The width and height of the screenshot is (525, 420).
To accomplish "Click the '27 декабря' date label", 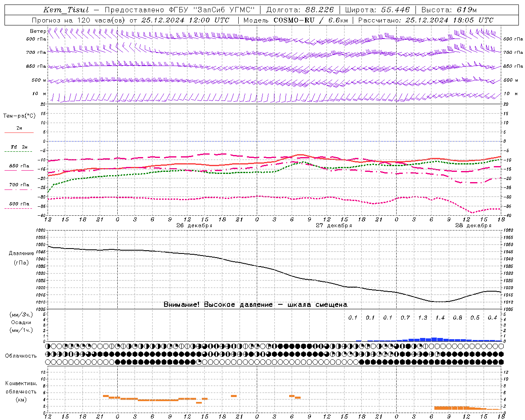I will (x=333, y=226).
